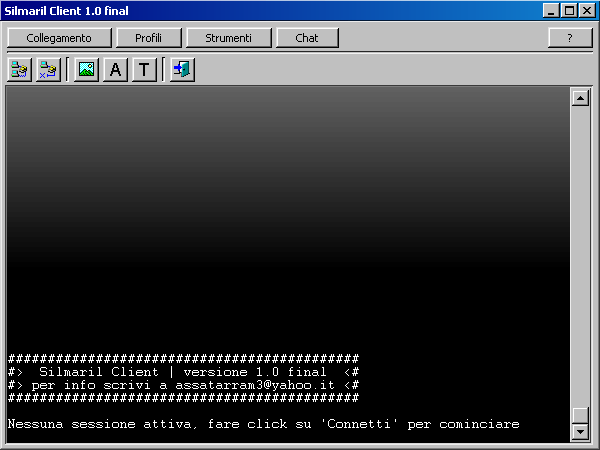
Task: Click the scrollbar up arrow
Action: click(x=580, y=98)
